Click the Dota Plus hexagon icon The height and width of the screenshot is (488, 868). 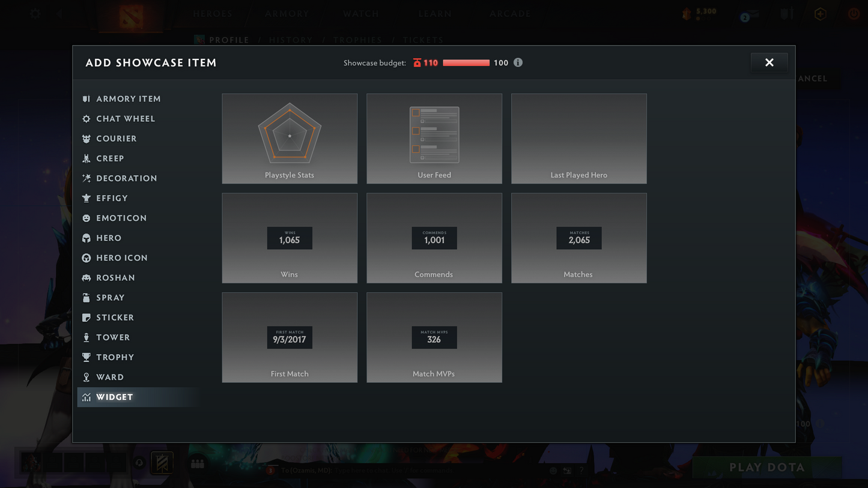[x=820, y=14]
